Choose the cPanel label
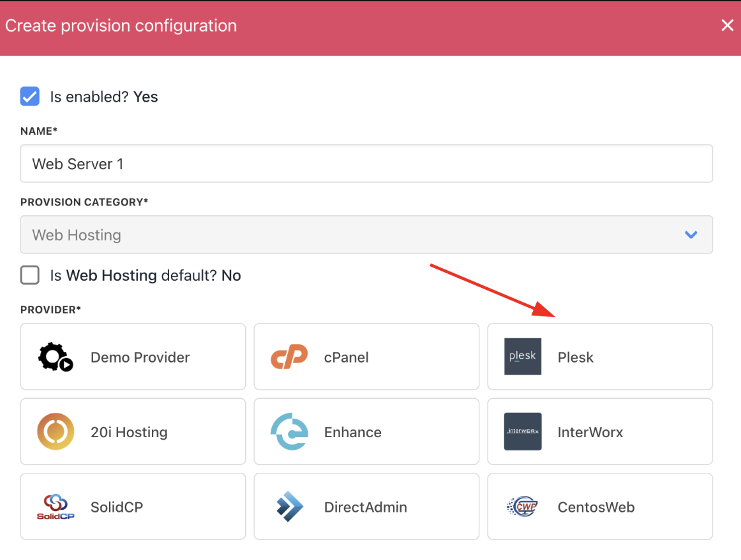This screenshot has width=741, height=560. [347, 357]
